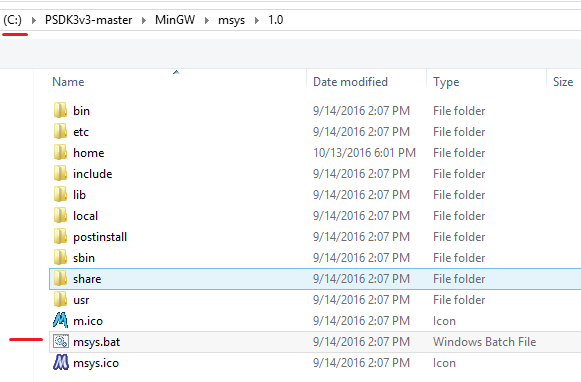Click the postinstall folder icon
Image resolution: width=581 pixels, height=382 pixels.
click(60, 236)
